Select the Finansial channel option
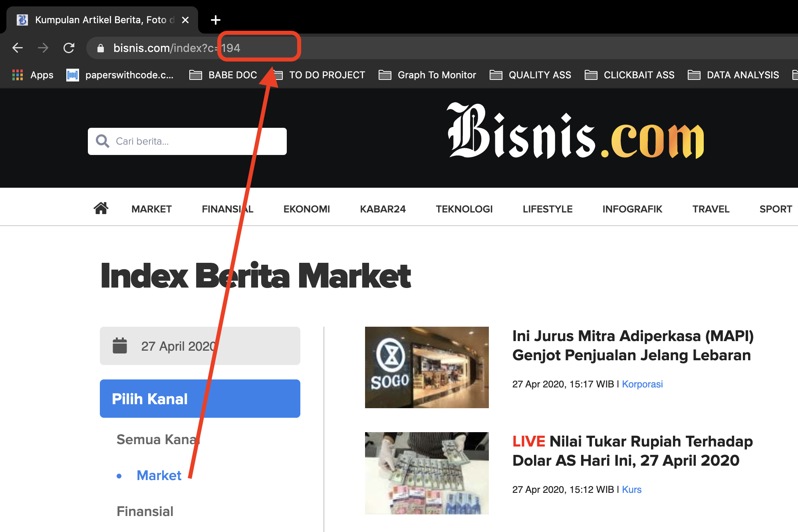 pyautogui.click(x=145, y=511)
